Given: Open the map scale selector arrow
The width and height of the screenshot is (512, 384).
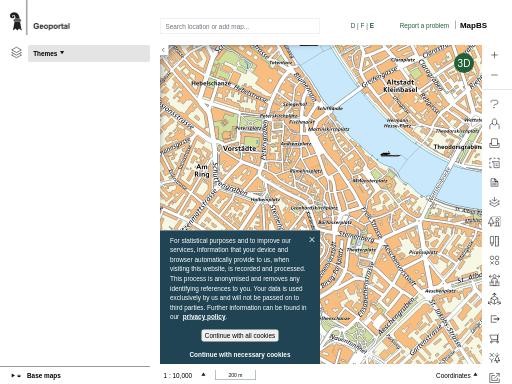Looking at the screenshot, I should click(203, 374).
